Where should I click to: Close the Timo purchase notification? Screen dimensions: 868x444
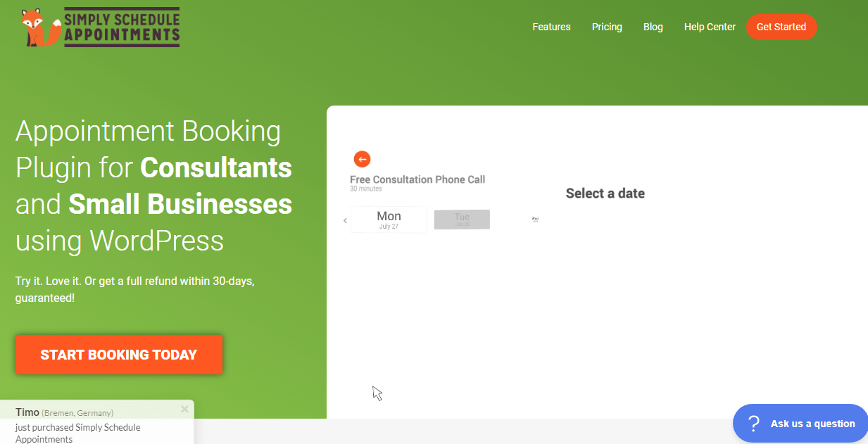tap(184, 409)
